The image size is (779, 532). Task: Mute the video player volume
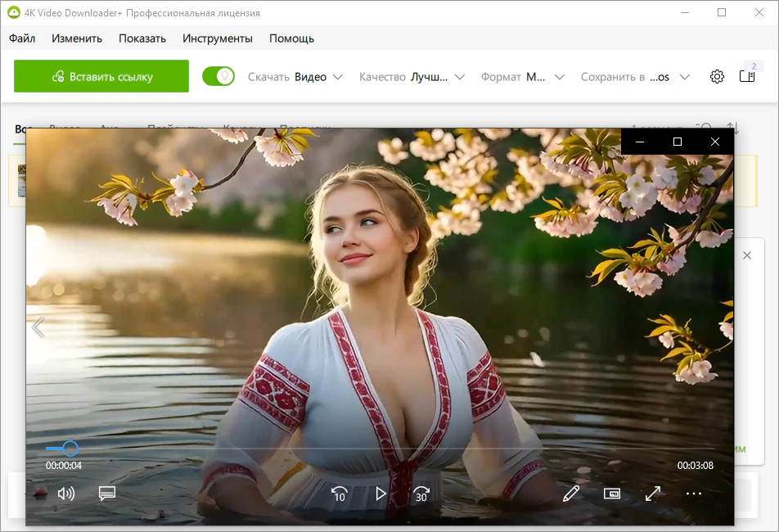66,494
